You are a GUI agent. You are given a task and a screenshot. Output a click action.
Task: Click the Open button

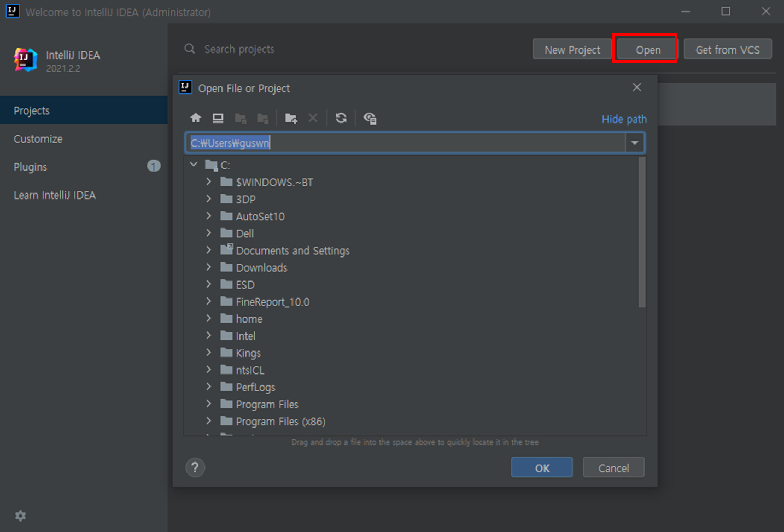click(x=648, y=50)
